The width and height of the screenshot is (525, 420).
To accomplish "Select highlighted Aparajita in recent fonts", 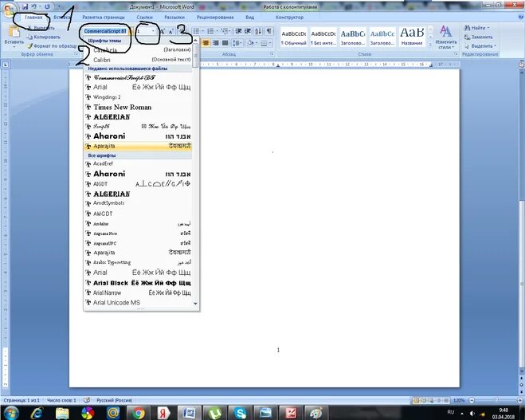I will pyautogui.click(x=138, y=146).
